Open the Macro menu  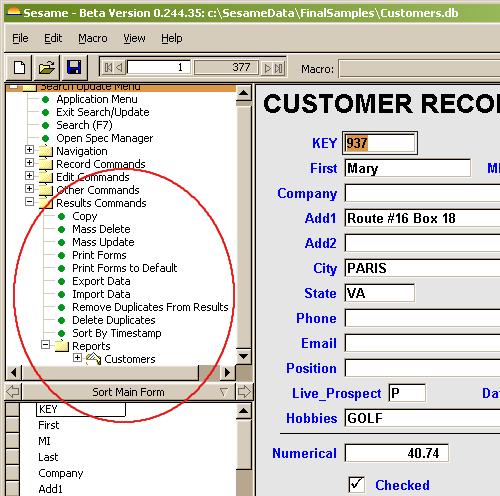[x=93, y=38]
